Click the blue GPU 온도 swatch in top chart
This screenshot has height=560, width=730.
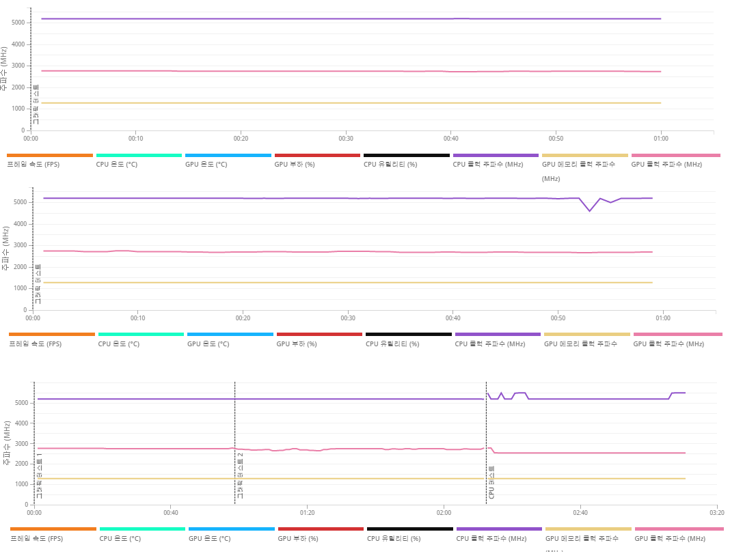228,156
